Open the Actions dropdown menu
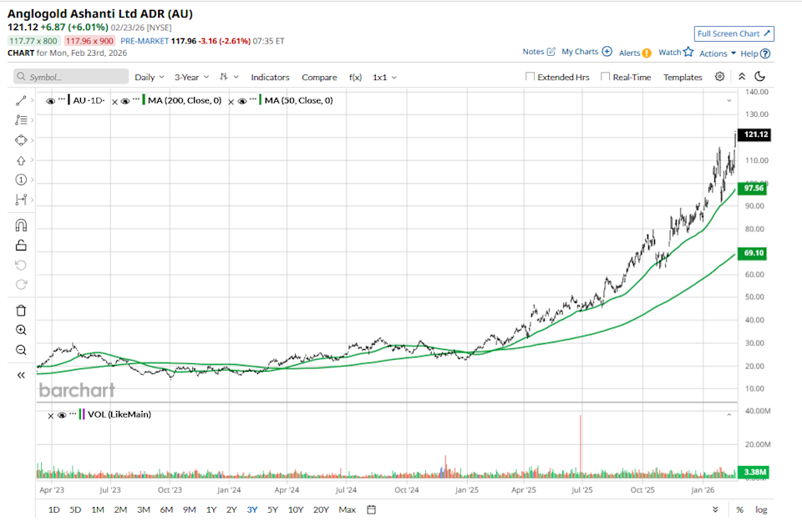This screenshot has height=532, width=802. (x=714, y=52)
